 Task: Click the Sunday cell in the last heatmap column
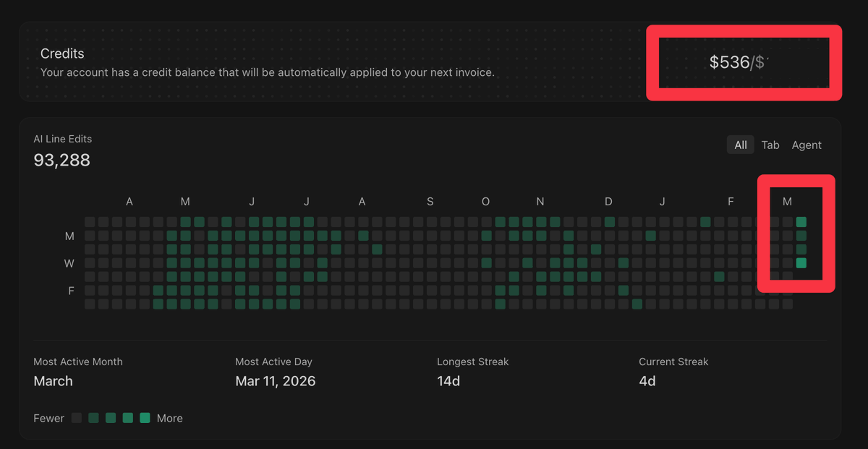tap(801, 222)
